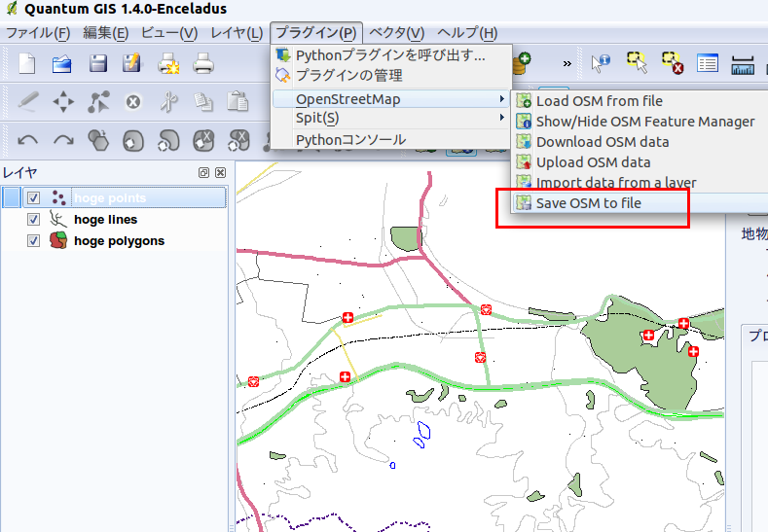Float the レイヤ panel
The image size is (768, 532).
coord(203,172)
